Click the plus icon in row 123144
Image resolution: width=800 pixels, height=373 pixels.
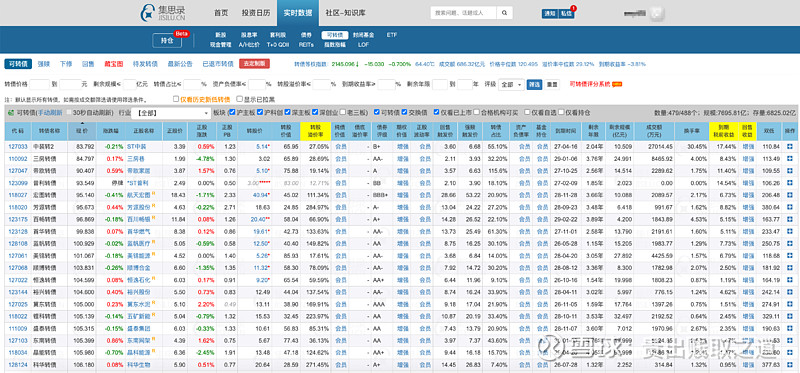pos(790,292)
